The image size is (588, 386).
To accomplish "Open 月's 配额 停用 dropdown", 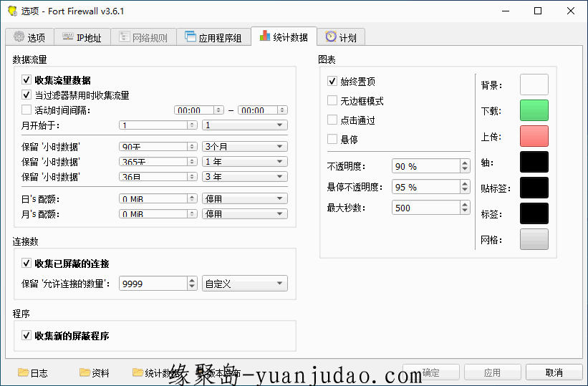I will (x=245, y=213).
